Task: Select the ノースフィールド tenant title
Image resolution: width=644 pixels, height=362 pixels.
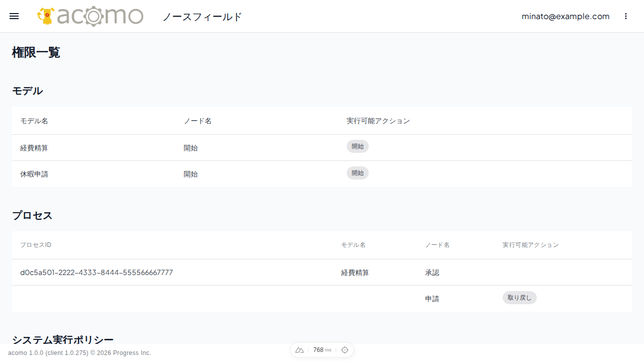Action: pos(202,17)
